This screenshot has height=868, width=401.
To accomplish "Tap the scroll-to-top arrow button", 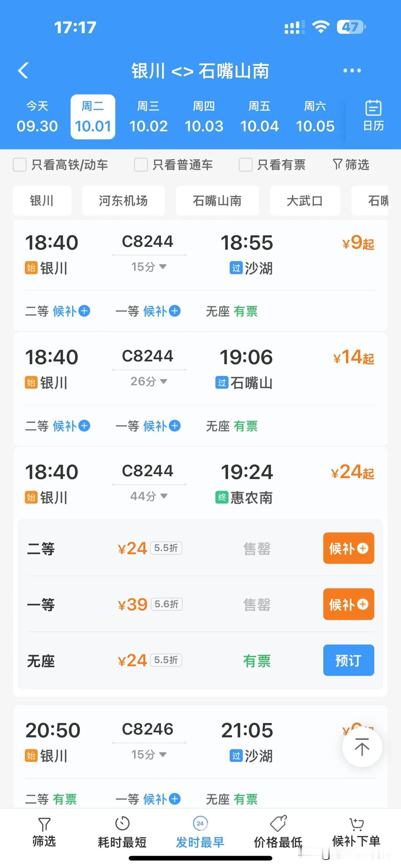I will [x=362, y=747].
